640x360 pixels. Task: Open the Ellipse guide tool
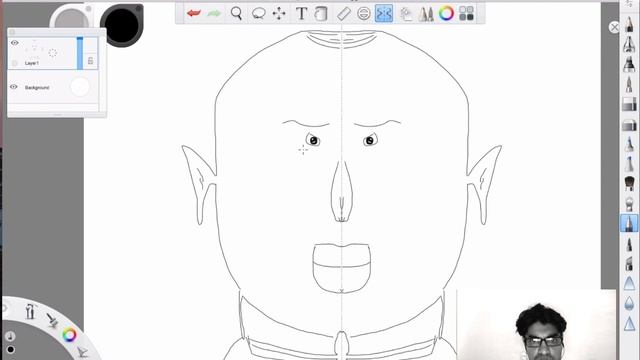(364, 13)
